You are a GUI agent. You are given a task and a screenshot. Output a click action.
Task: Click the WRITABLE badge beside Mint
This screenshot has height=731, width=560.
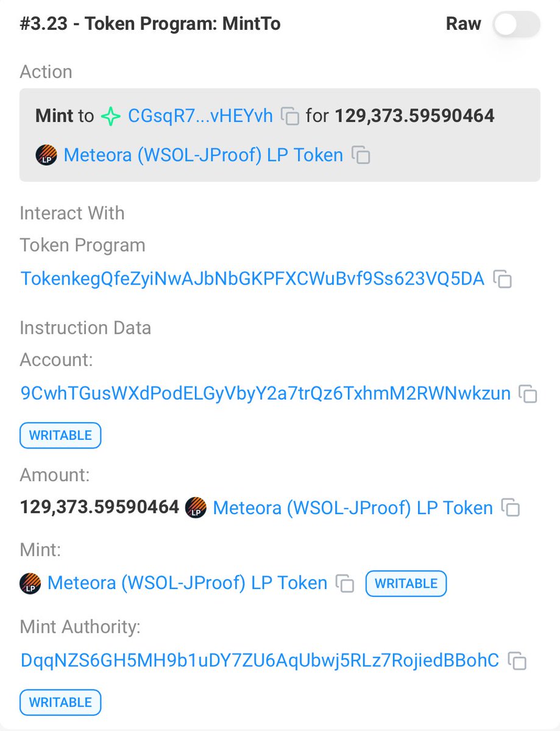(406, 584)
